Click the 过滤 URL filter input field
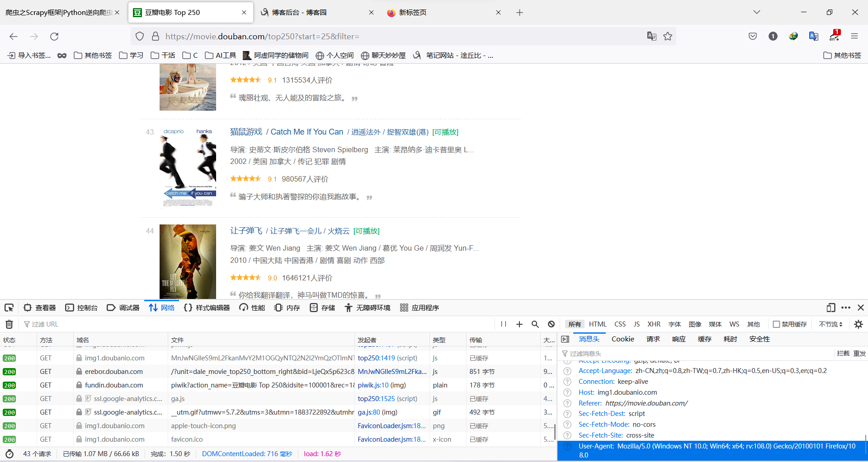The image size is (868, 462). click(258, 324)
